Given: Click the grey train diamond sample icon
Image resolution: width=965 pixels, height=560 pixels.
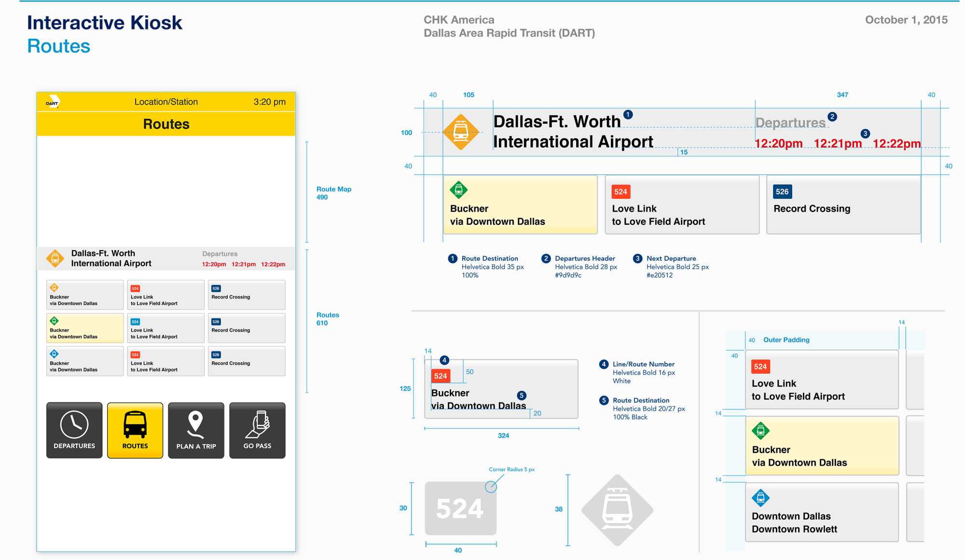Looking at the screenshot, I should [617, 510].
